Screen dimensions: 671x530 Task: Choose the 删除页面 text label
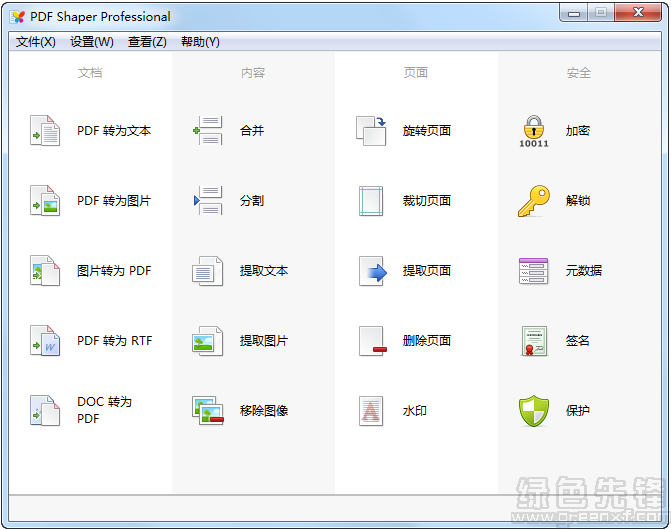(x=427, y=341)
